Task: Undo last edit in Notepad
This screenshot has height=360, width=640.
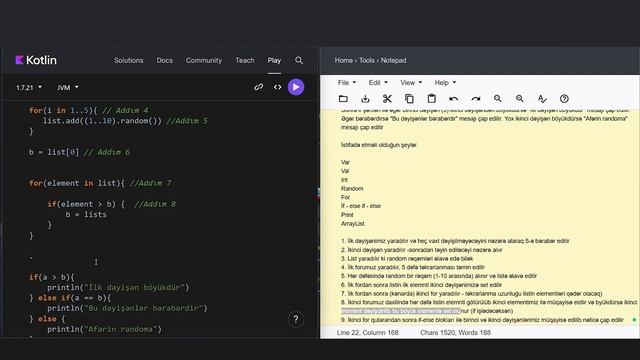Action: pyautogui.click(x=453, y=98)
